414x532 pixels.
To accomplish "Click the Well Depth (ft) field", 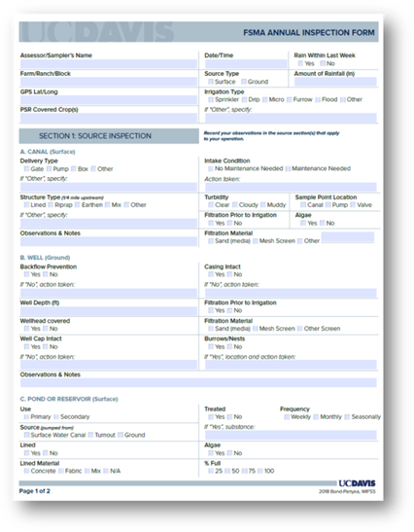I will [x=109, y=311].
